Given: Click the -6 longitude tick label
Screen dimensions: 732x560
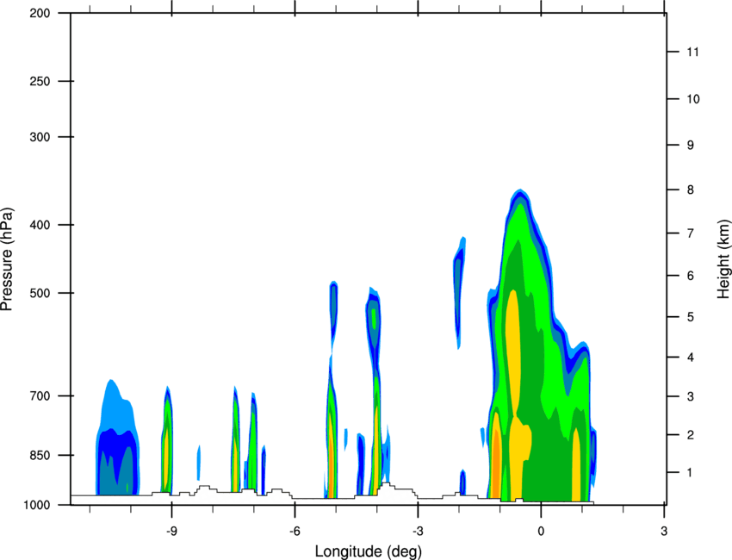Looking at the screenshot, I should pos(295,532).
